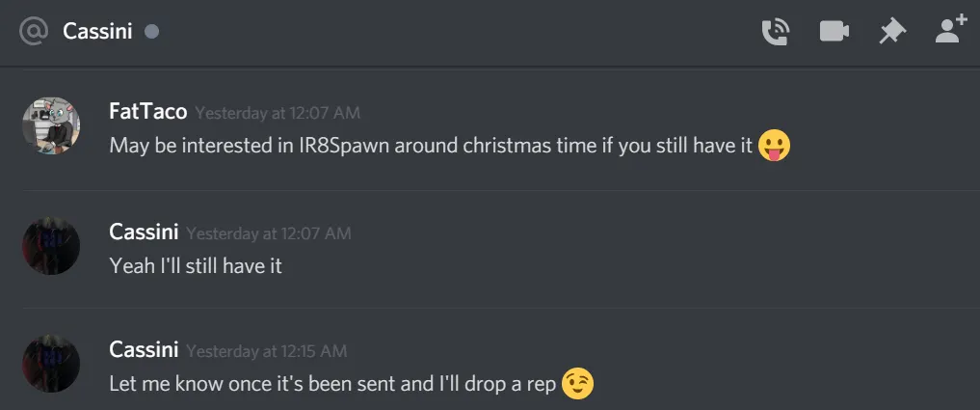Click Cassini's avatar beside 'Yeah I'll still have it'

(51, 245)
